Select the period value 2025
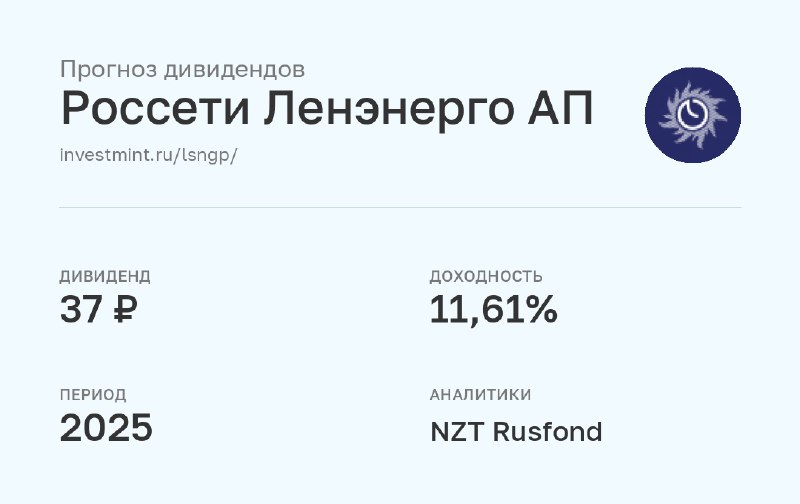The image size is (800, 504). click(106, 429)
